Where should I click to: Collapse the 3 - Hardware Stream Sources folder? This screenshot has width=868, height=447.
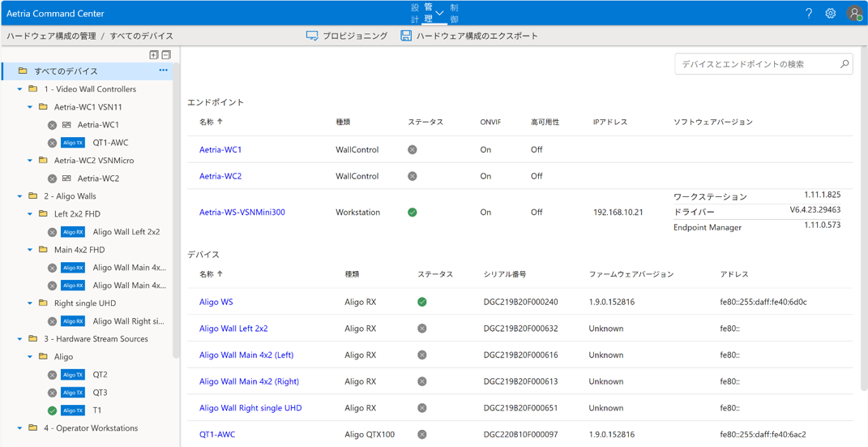20,339
